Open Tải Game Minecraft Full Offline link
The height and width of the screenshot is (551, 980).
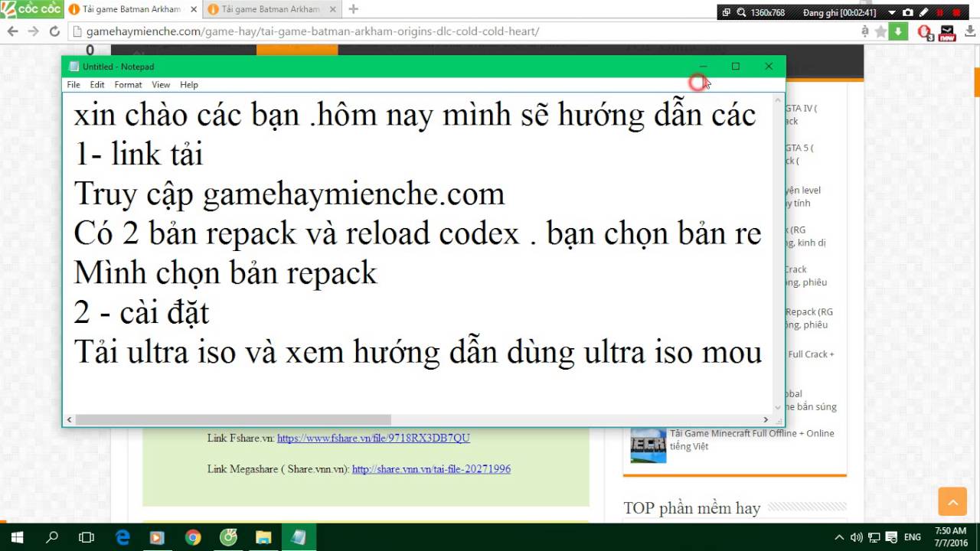tap(752, 439)
